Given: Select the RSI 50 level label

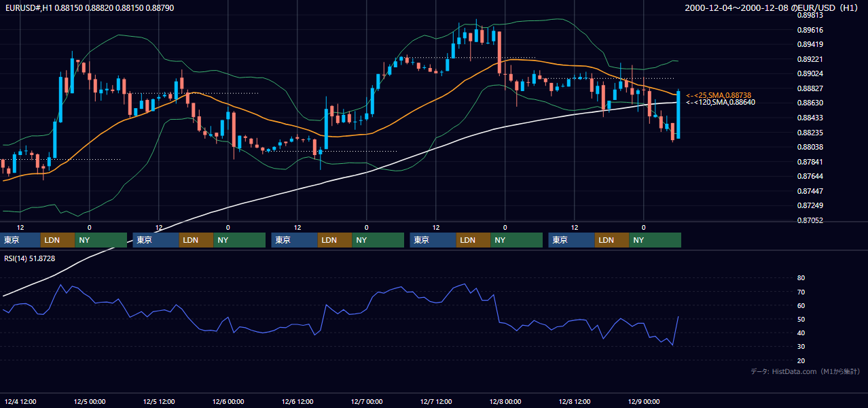Looking at the screenshot, I should tap(801, 319).
